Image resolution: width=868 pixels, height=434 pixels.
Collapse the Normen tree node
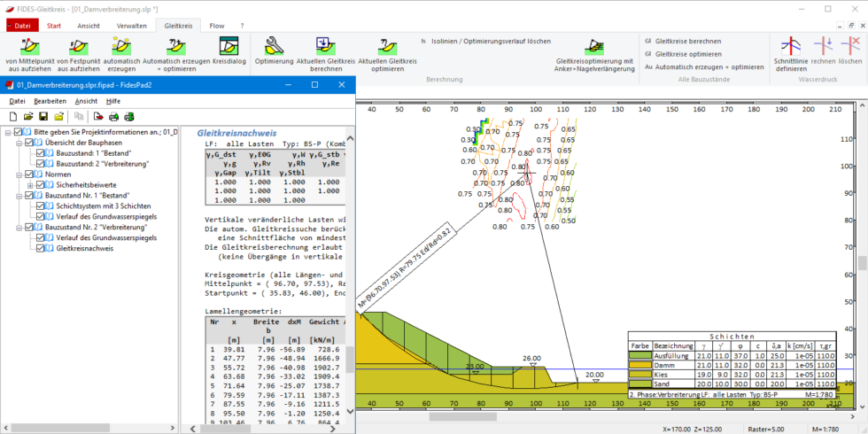point(19,174)
